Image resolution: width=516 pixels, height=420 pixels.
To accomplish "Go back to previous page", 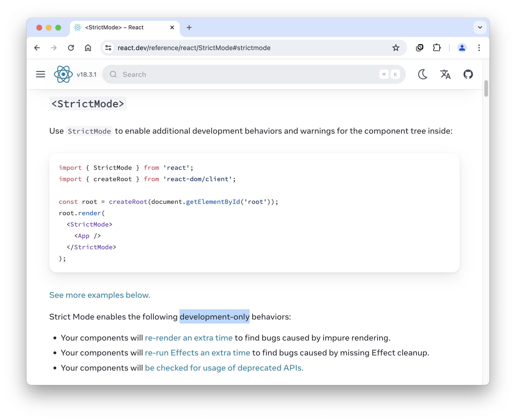I will 37,48.
